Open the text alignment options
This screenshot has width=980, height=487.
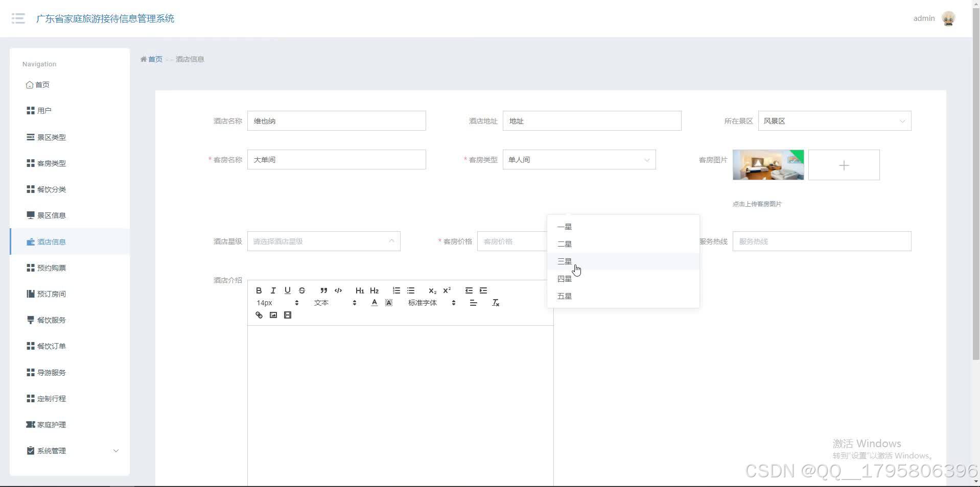click(x=474, y=303)
